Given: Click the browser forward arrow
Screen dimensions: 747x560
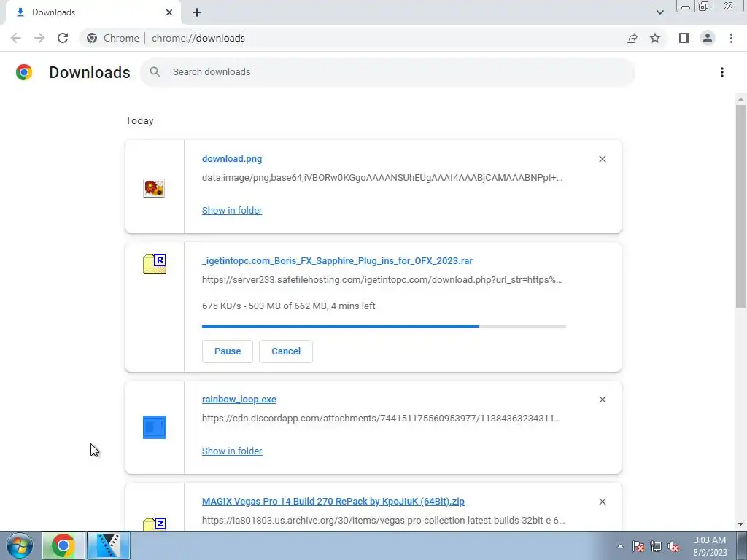Looking at the screenshot, I should coord(39,38).
